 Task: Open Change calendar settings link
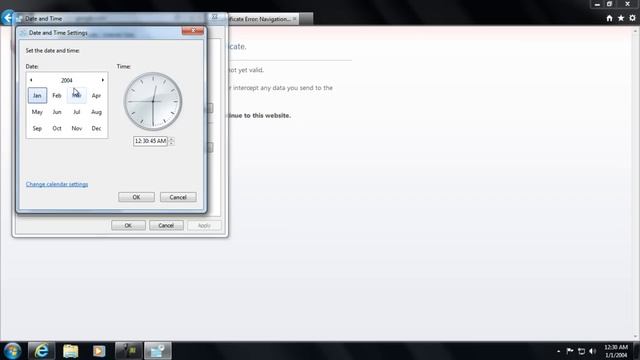(x=57, y=184)
